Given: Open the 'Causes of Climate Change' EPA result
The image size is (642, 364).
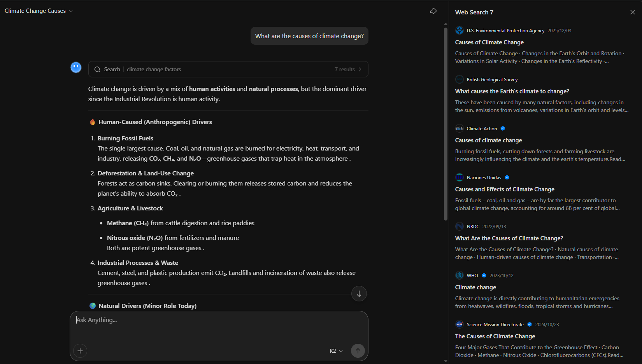Looking at the screenshot, I should coord(489,42).
